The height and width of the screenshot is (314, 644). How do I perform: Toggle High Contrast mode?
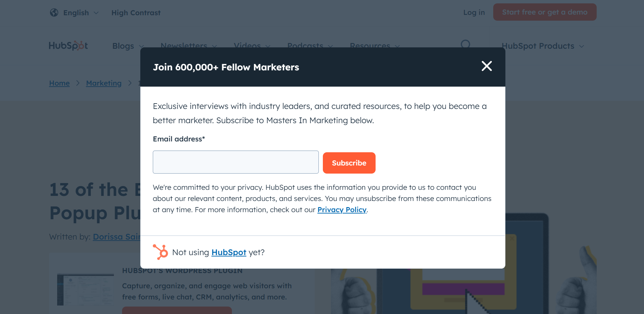coord(136,13)
